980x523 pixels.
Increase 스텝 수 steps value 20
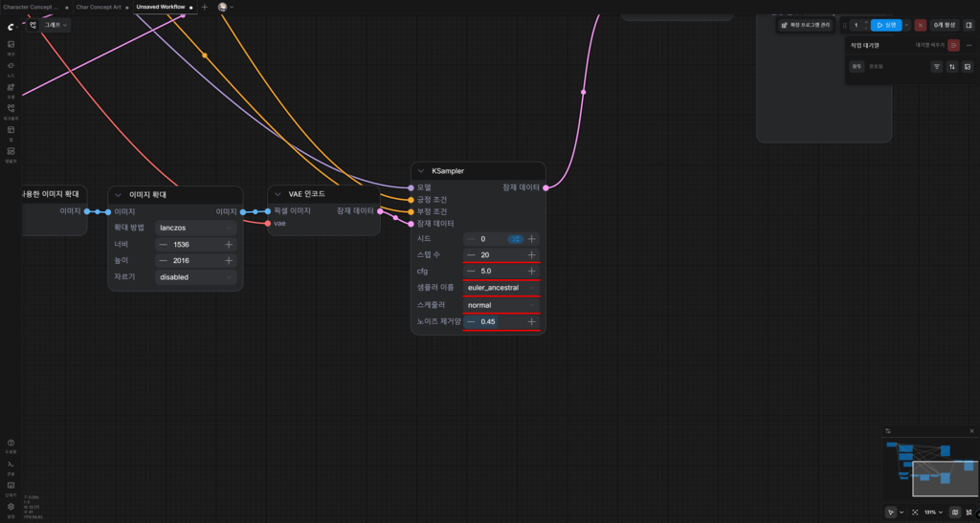click(x=531, y=255)
